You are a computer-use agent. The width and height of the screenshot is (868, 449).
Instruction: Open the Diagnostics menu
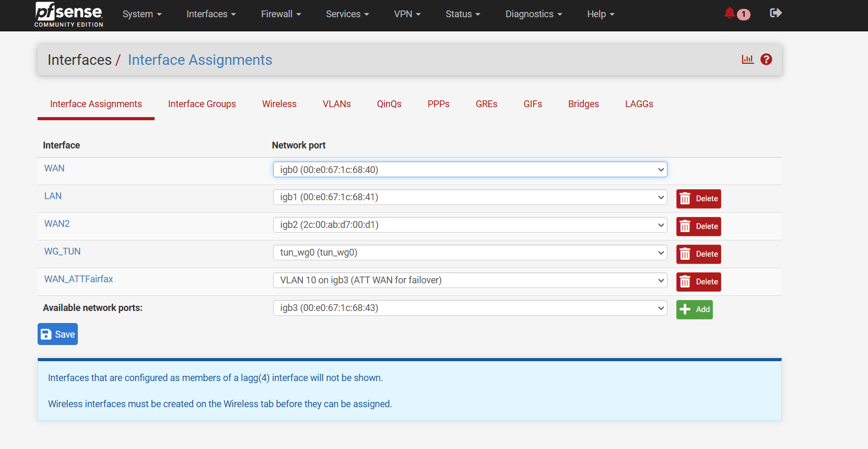[x=534, y=14]
